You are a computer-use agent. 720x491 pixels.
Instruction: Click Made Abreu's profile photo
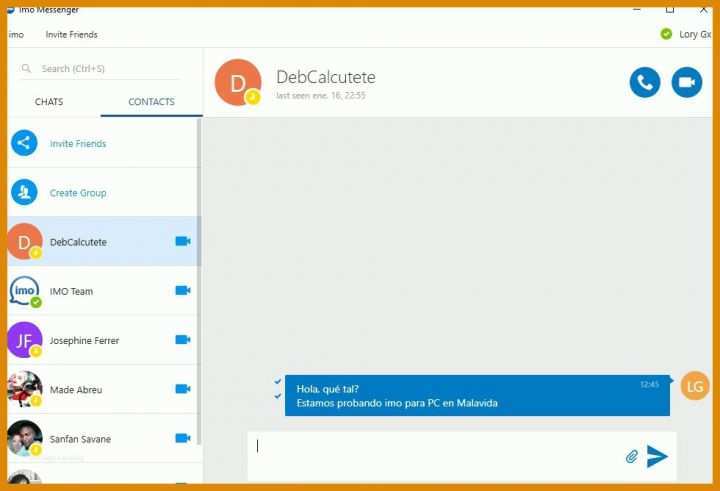[x=24, y=389]
